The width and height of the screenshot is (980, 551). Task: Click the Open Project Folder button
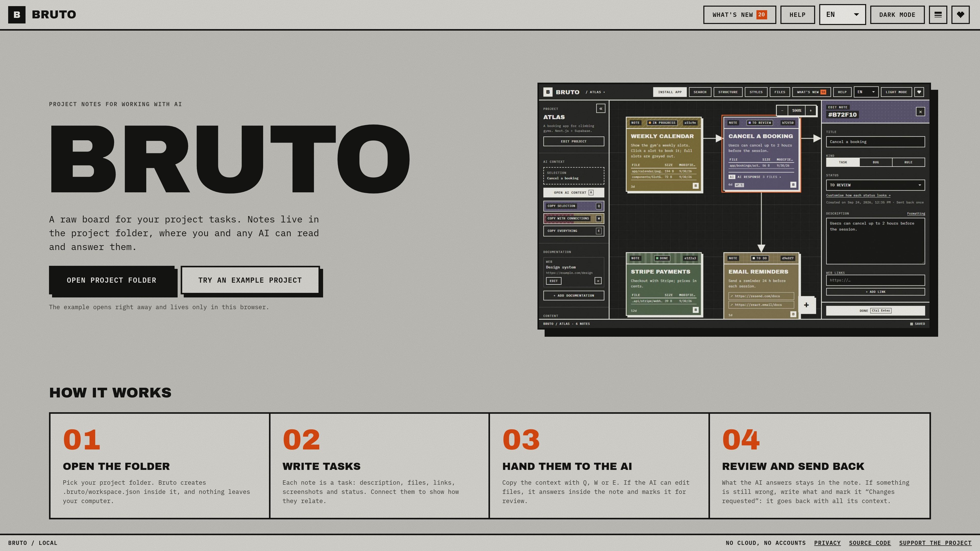(x=112, y=280)
